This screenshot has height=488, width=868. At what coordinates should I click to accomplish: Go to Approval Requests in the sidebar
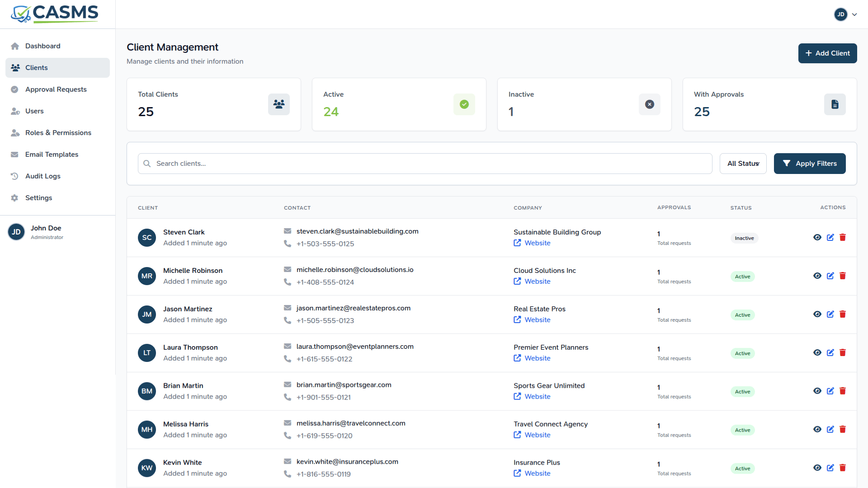[x=56, y=89]
